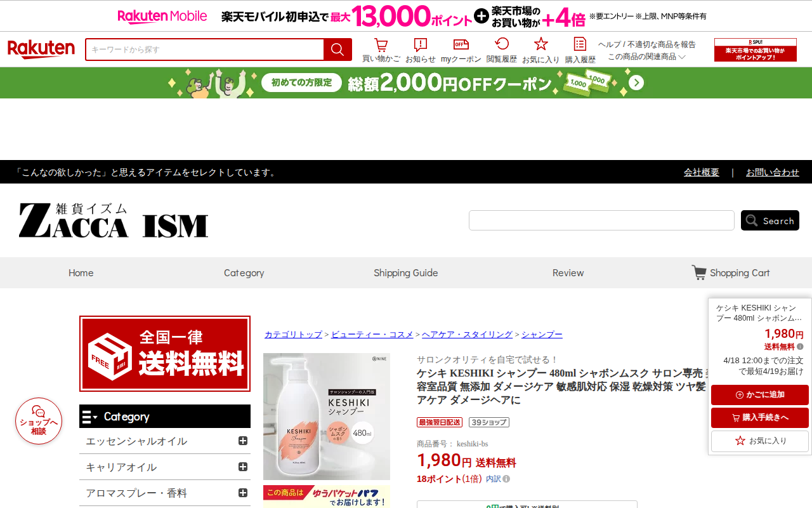Click the 内訳 points breakdown link
This screenshot has width=812, height=508.
[x=494, y=479]
